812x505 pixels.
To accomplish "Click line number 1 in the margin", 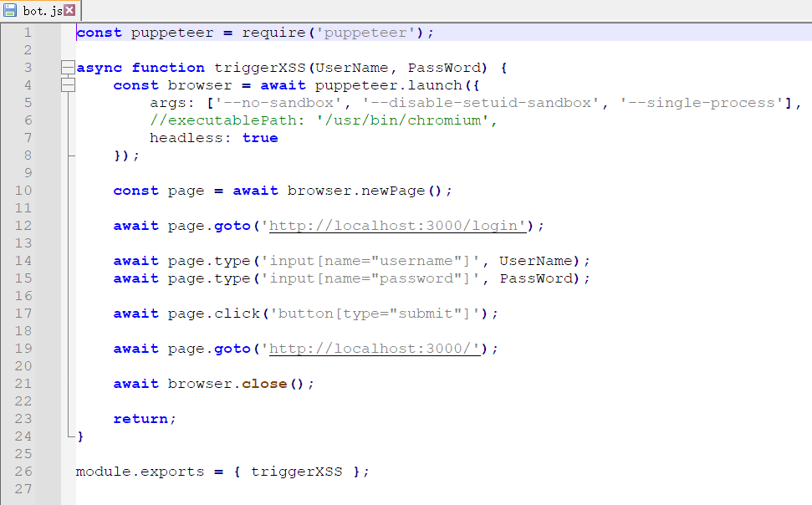I will point(28,33).
